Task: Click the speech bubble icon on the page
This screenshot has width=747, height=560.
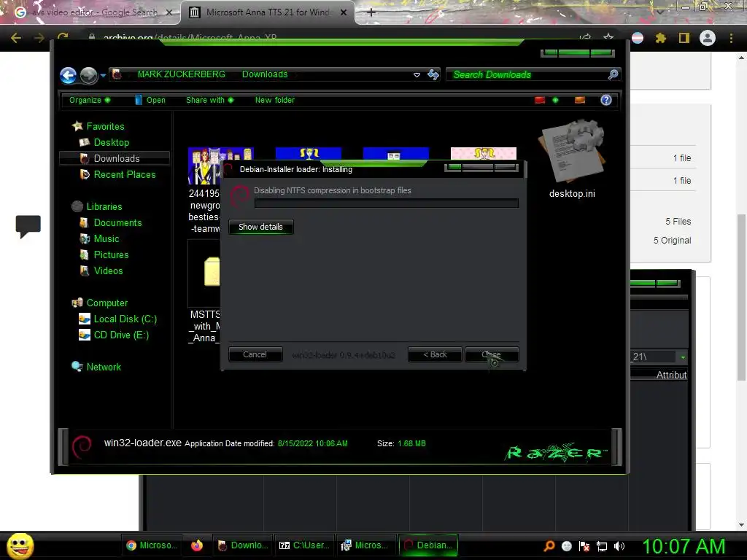Action: tap(28, 227)
